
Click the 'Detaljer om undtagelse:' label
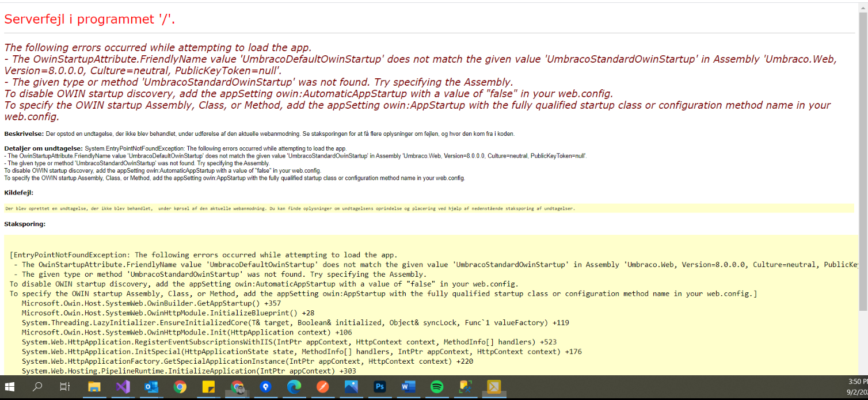(x=43, y=148)
